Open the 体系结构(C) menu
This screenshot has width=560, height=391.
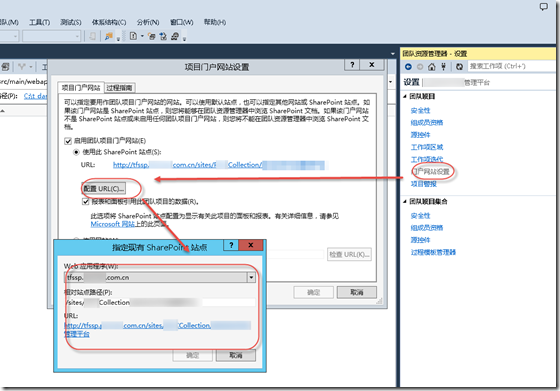109,22
